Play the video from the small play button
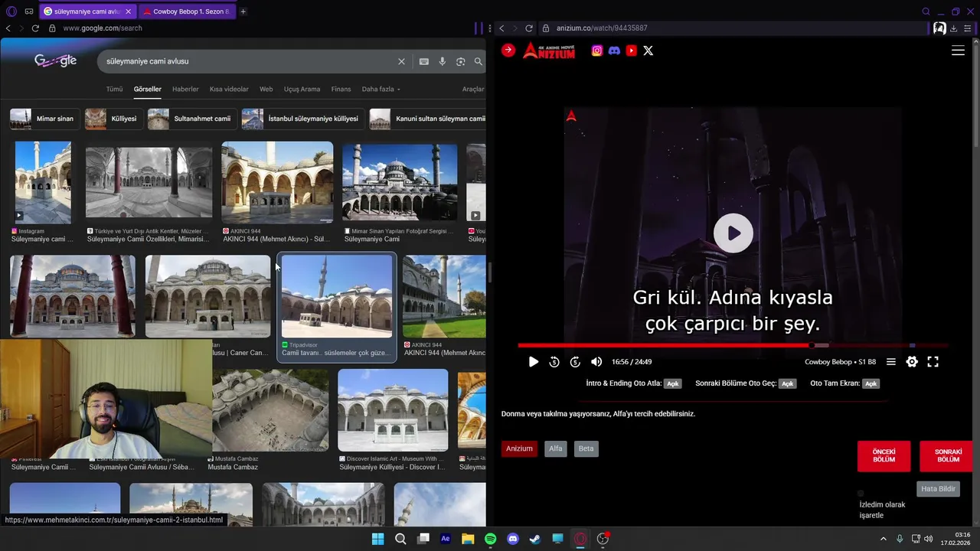Image resolution: width=980 pixels, height=551 pixels. tap(534, 362)
